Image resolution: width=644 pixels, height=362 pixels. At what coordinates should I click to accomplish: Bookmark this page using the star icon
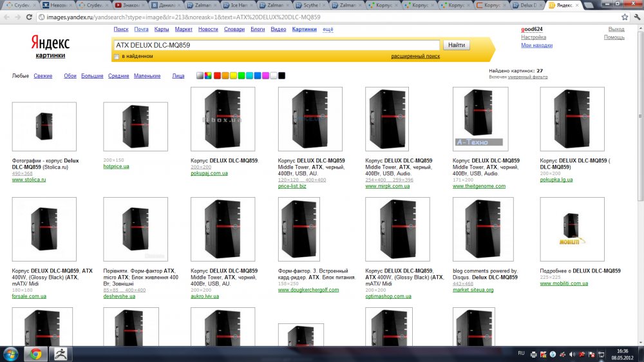[x=623, y=16]
